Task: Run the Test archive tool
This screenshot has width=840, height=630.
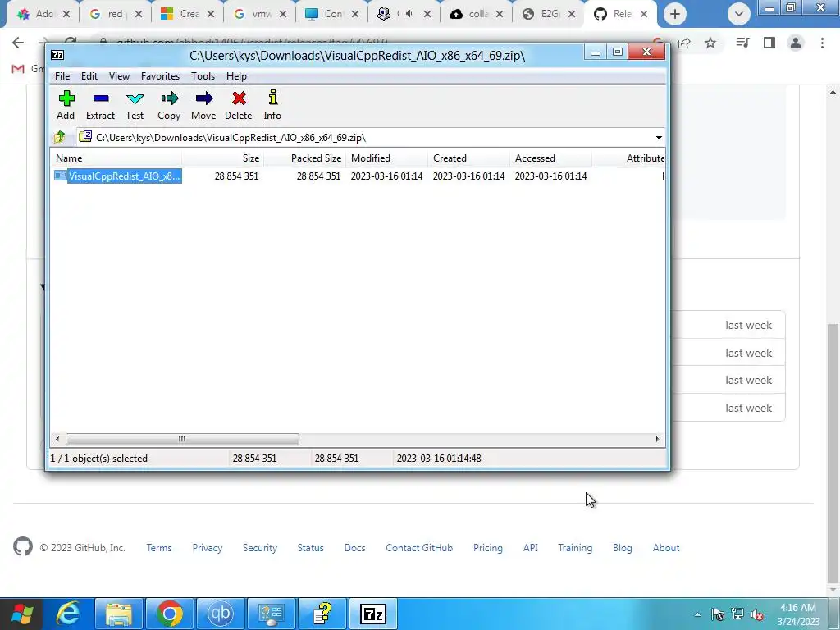Action: pos(135,105)
